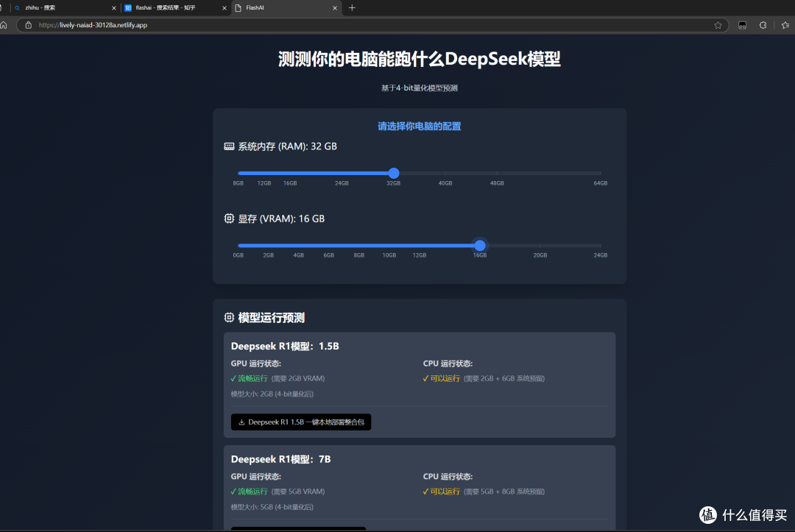Select the FlashAI browser tab
This screenshot has width=795, height=532.
286,7
